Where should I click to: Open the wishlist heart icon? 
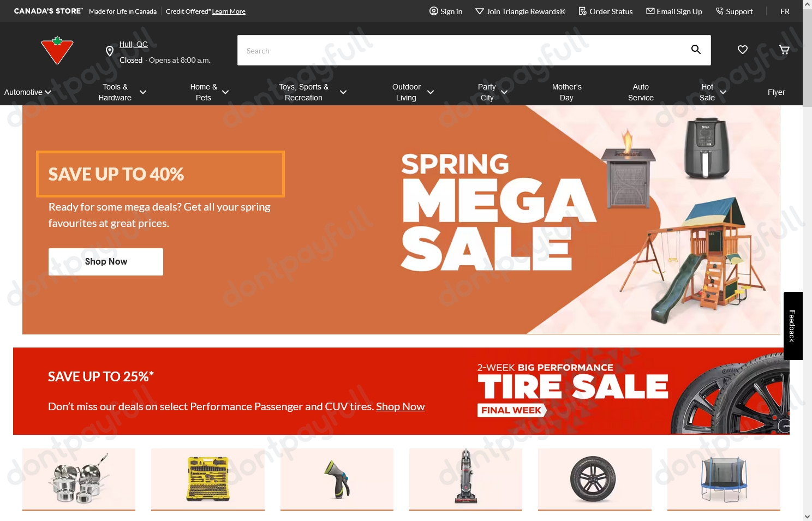pyautogui.click(x=743, y=50)
